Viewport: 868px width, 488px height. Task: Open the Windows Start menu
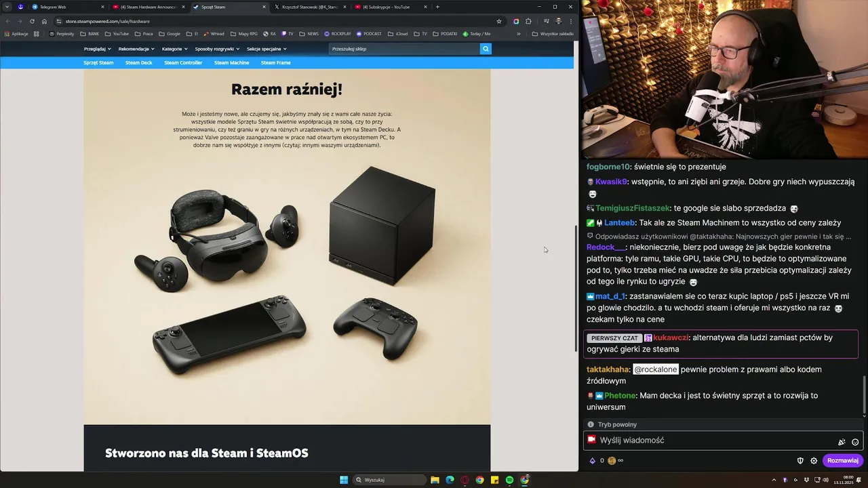pyautogui.click(x=344, y=480)
